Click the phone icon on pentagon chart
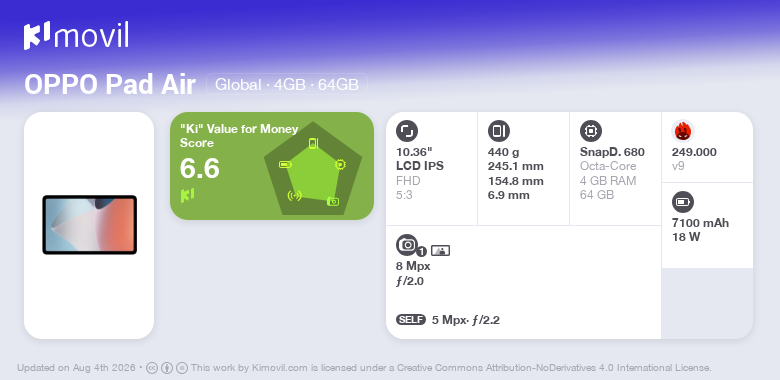The width and height of the screenshot is (780, 380). pos(313,144)
